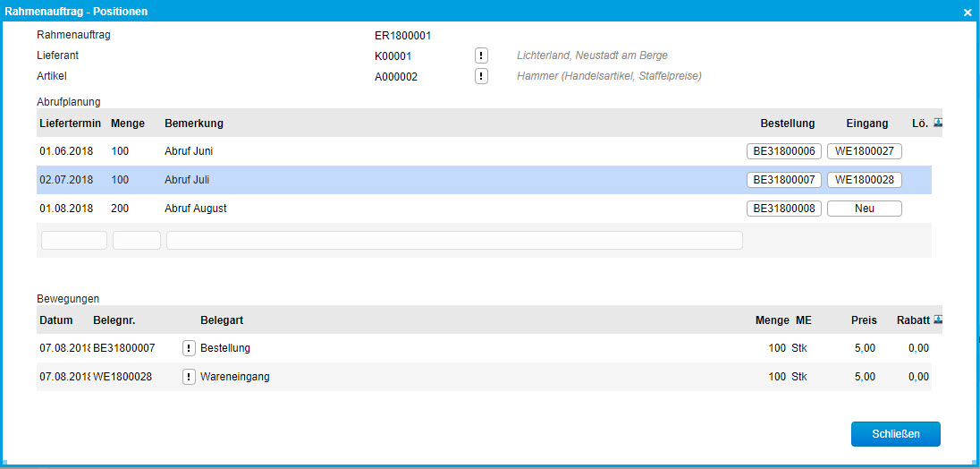Open article A000002 details via exclamation icon
Screen dimensions: 980x469
tap(481, 76)
